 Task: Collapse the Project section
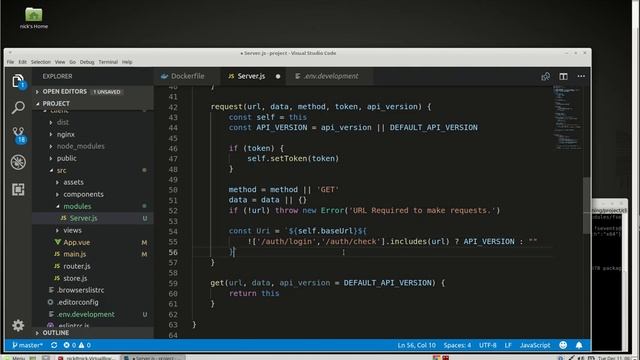click(93, 104)
